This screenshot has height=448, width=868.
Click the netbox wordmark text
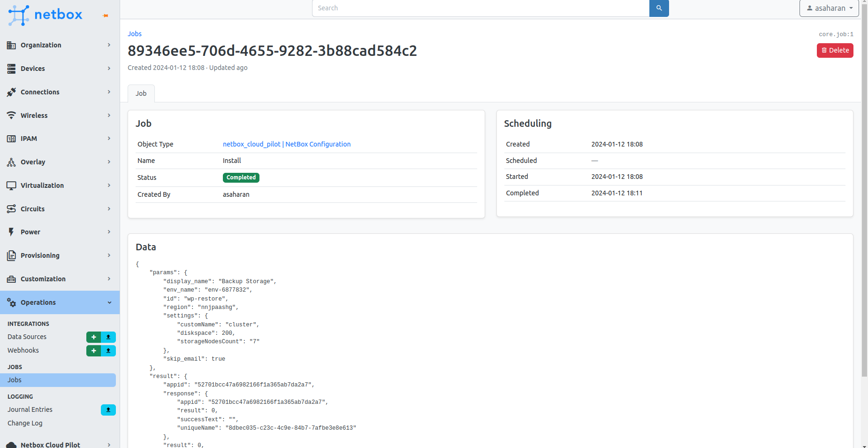pyautogui.click(x=59, y=15)
